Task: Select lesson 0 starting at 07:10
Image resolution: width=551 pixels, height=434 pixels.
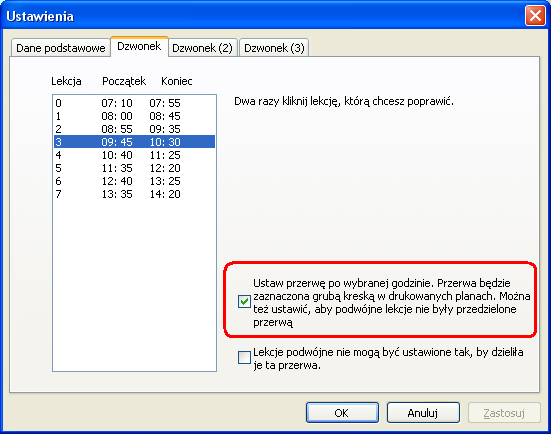Action: 134,103
